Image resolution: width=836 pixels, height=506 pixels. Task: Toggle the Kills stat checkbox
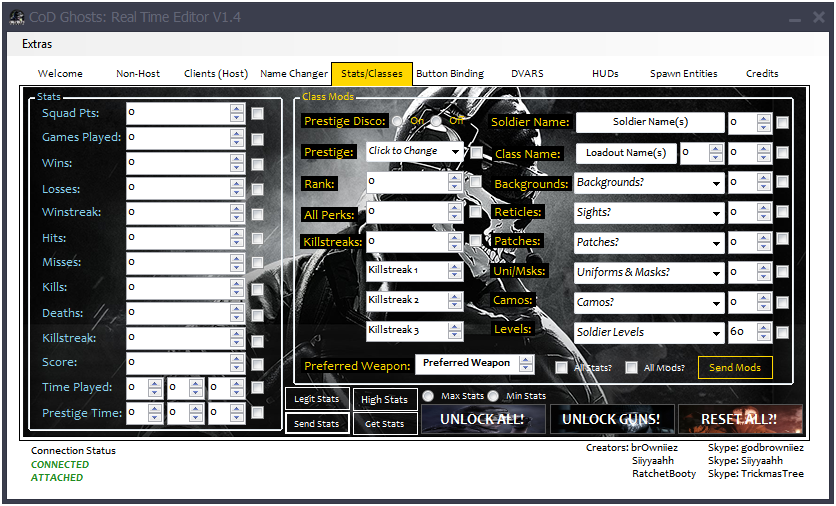point(258,289)
